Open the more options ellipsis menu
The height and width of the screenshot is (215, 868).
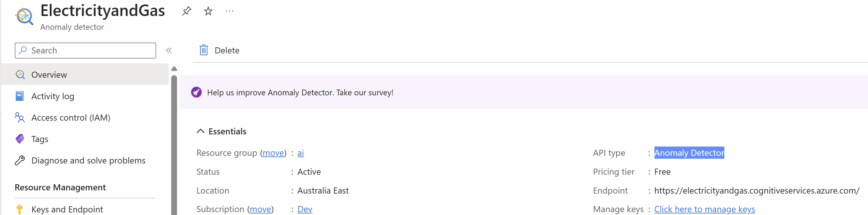pos(230,11)
